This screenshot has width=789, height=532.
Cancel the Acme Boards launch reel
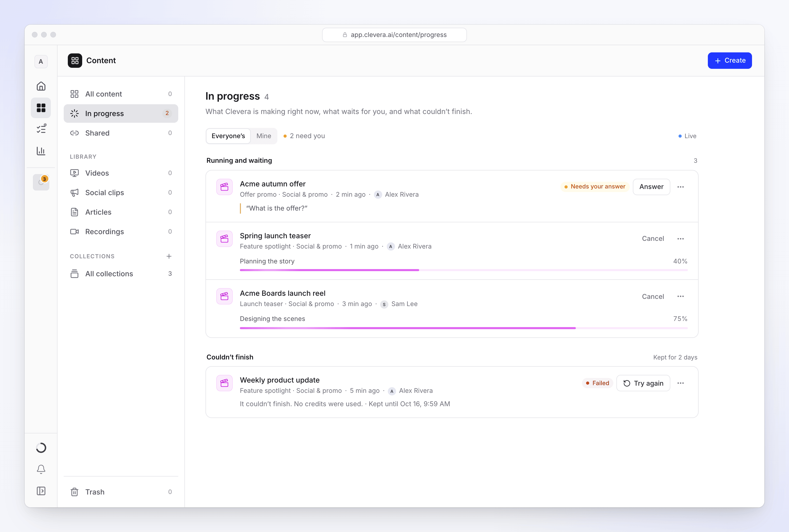coord(653,297)
